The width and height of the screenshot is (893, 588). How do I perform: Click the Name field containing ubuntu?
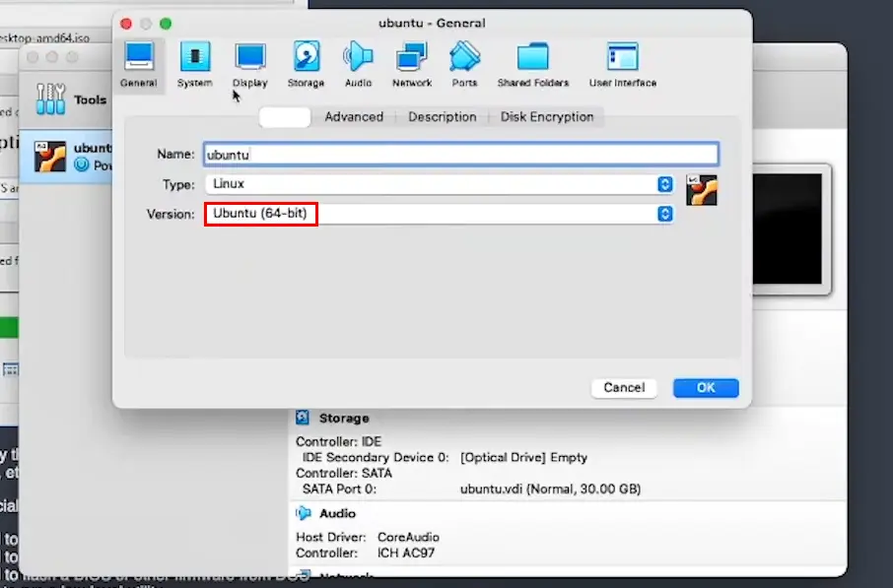coord(461,155)
